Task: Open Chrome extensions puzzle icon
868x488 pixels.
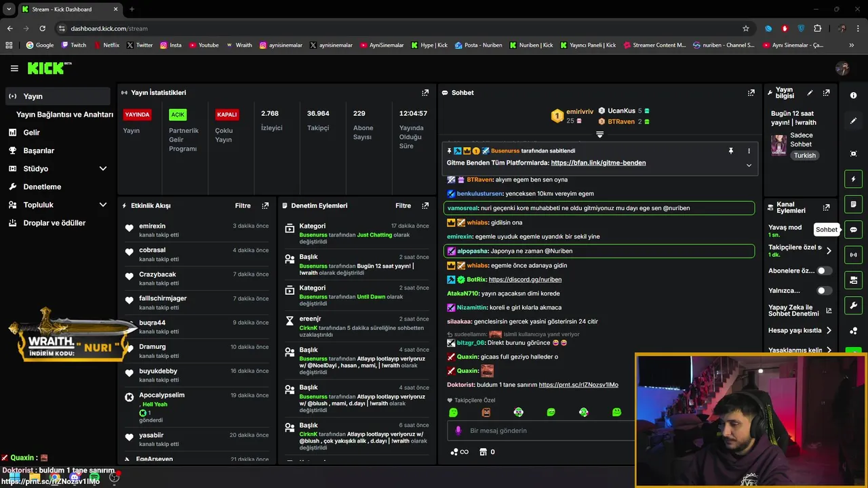Action: point(817,28)
